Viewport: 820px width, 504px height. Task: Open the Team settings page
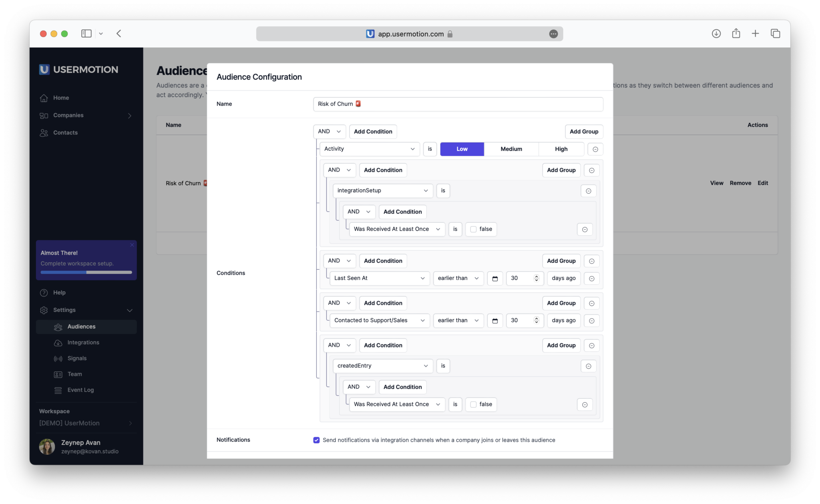74,374
